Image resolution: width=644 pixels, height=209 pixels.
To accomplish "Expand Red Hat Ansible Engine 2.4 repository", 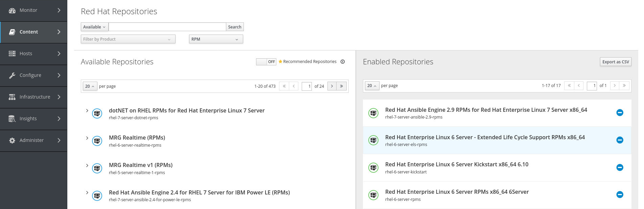I will click(x=87, y=193).
